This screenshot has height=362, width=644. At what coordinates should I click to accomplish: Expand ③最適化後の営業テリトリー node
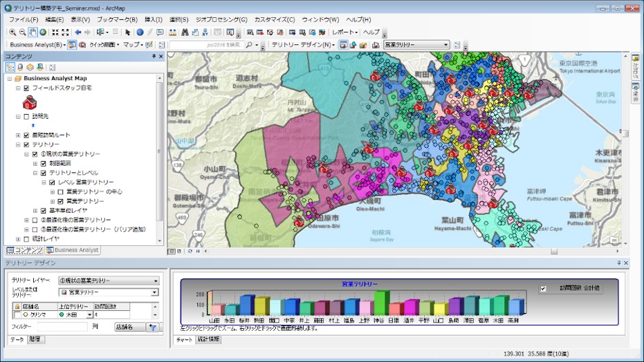coord(27,229)
